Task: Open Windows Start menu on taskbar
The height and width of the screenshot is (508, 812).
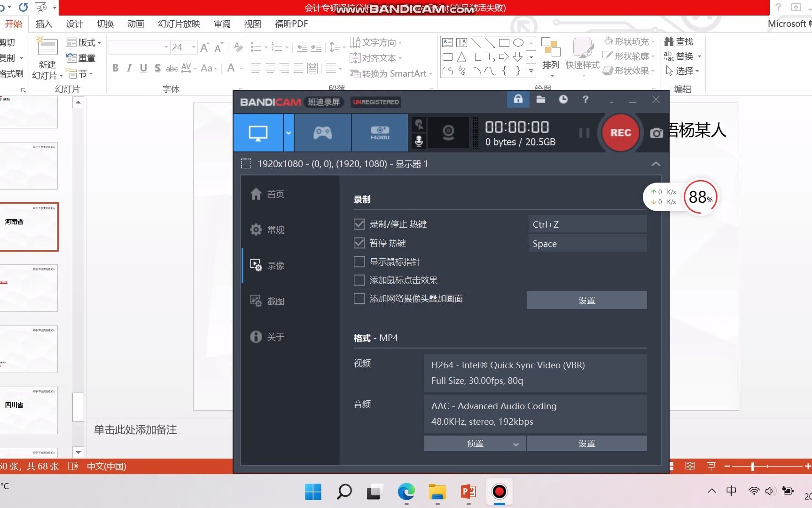Action: (x=313, y=492)
